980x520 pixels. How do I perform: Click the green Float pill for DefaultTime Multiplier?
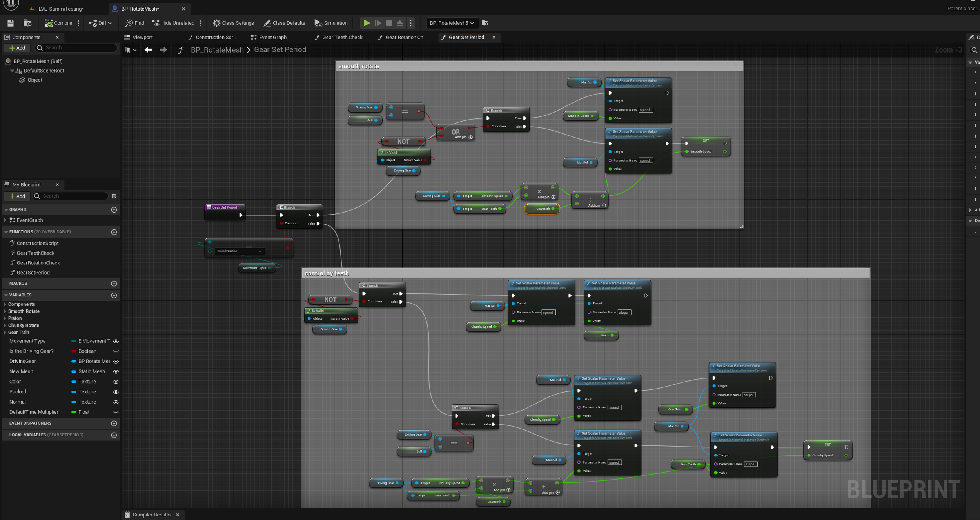click(x=74, y=412)
